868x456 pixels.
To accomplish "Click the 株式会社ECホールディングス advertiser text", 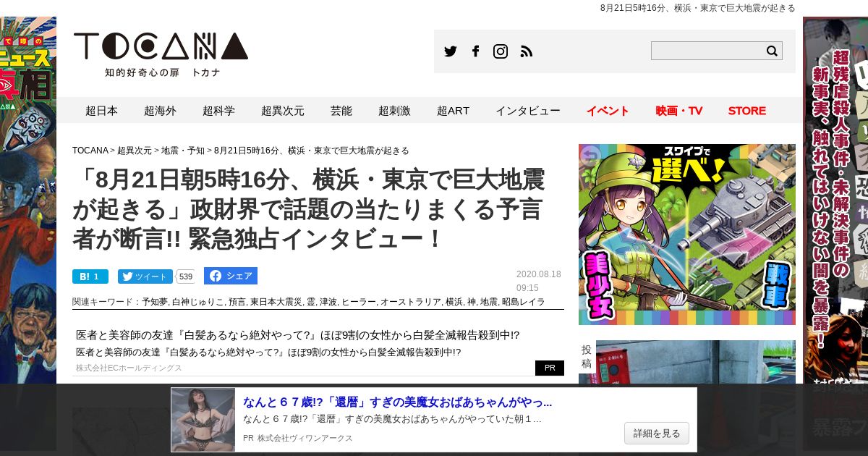I will tap(129, 368).
